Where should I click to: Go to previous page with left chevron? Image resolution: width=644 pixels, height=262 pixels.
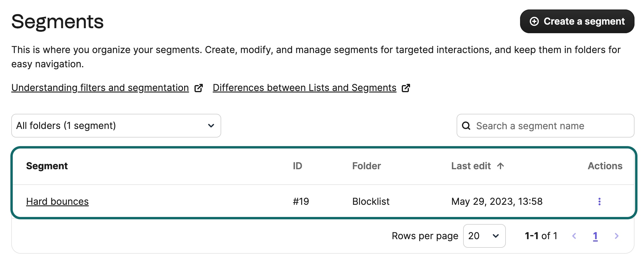574,236
